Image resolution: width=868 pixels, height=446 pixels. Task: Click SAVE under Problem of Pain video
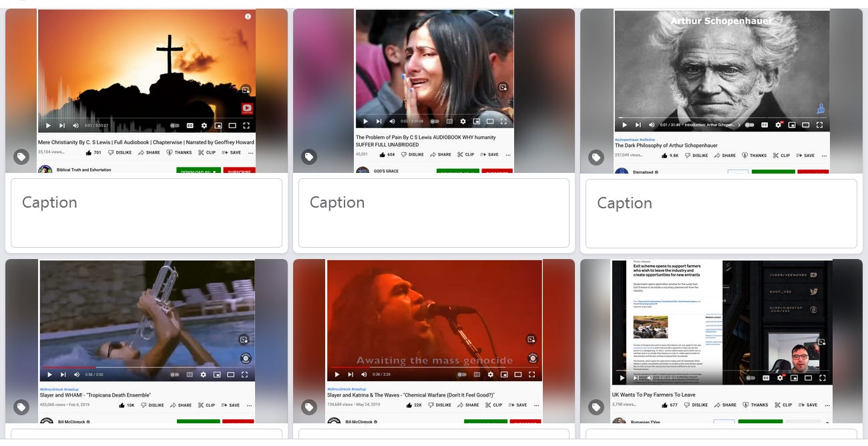click(489, 154)
